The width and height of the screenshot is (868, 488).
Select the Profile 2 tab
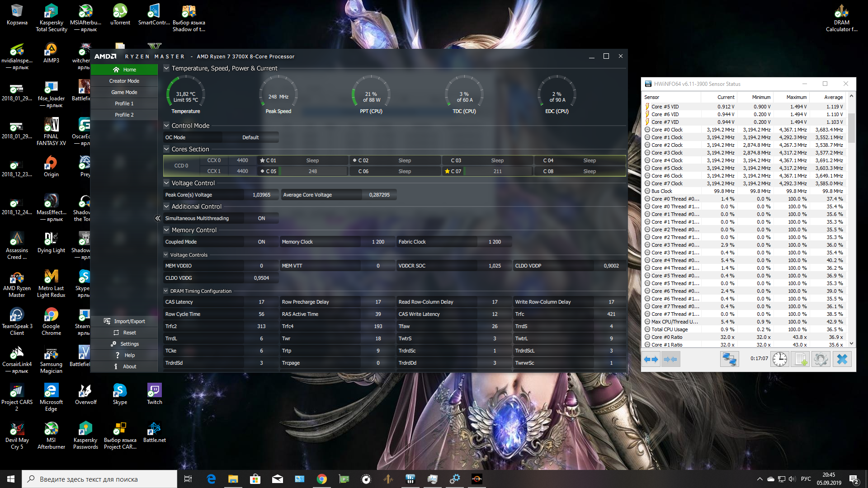[x=124, y=115]
